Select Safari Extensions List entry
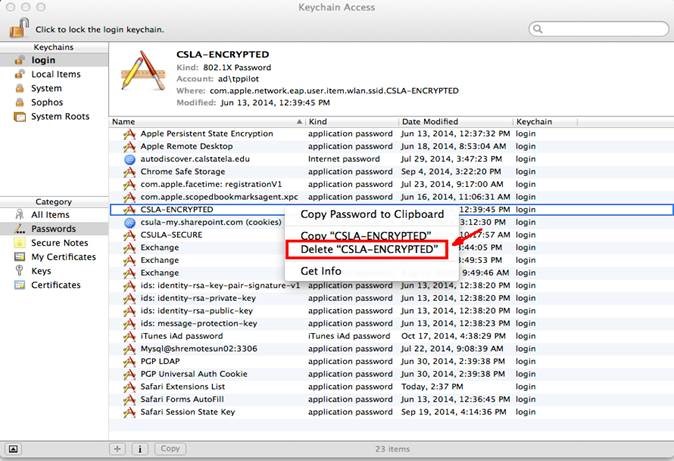This screenshot has width=674, height=461. tap(391, 387)
